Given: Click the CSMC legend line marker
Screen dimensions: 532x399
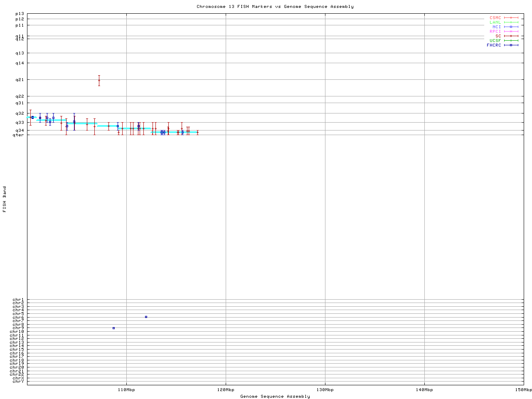Looking at the screenshot, I should (x=511, y=18).
